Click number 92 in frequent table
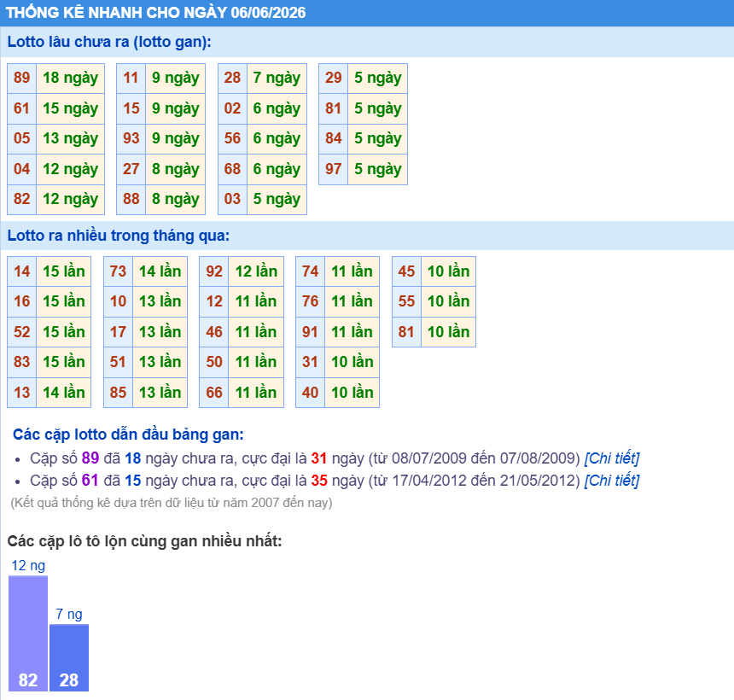 click(214, 271)
